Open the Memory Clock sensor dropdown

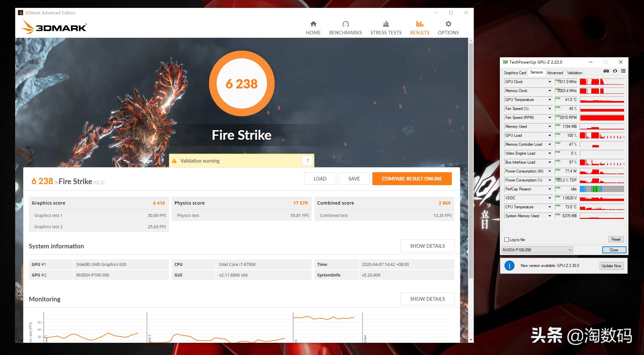(x=550, y=91)
